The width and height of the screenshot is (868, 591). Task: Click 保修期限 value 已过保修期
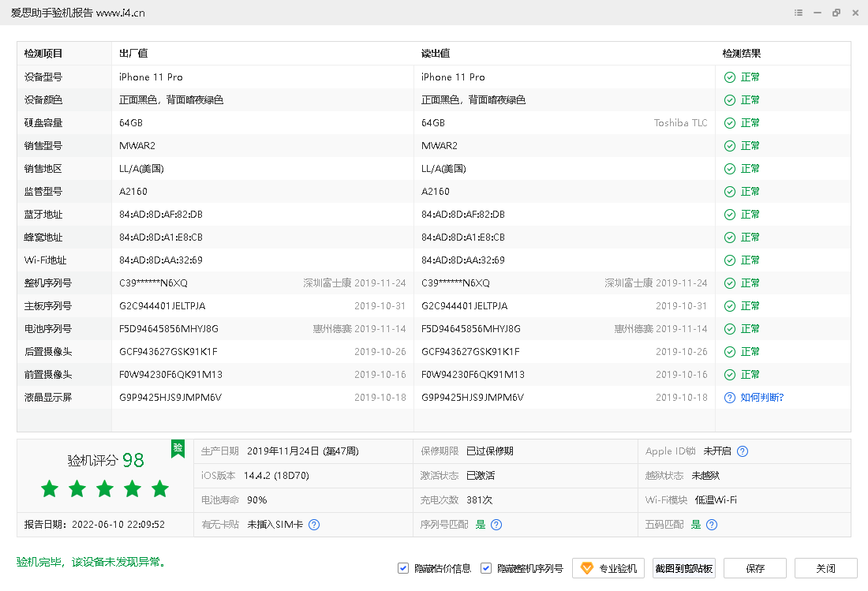click(x=490, y=451)
